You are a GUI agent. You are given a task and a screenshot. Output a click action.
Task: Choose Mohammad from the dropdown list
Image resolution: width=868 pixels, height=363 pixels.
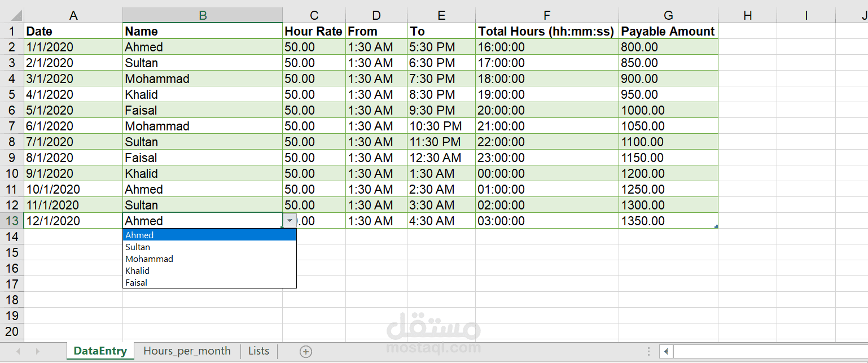pyautogui.click(x=209, y=259)
